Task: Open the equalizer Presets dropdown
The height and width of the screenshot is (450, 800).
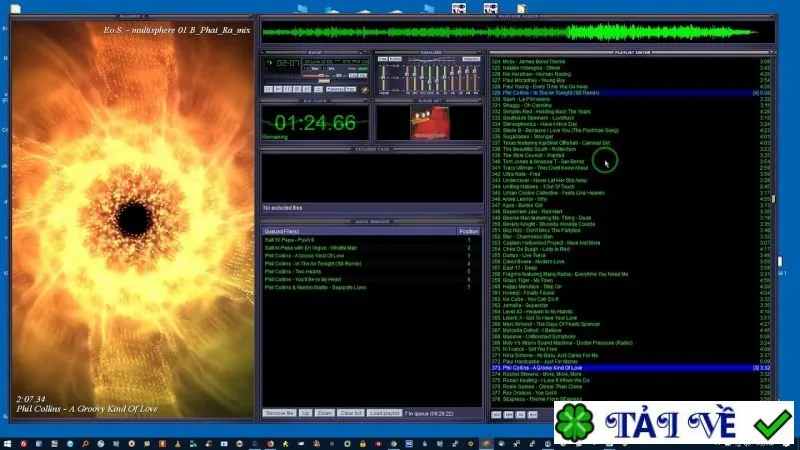Action: coord(471,59)
